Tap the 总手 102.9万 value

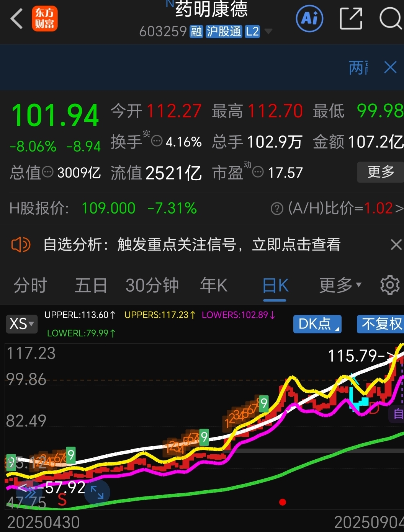coord(275,142)
